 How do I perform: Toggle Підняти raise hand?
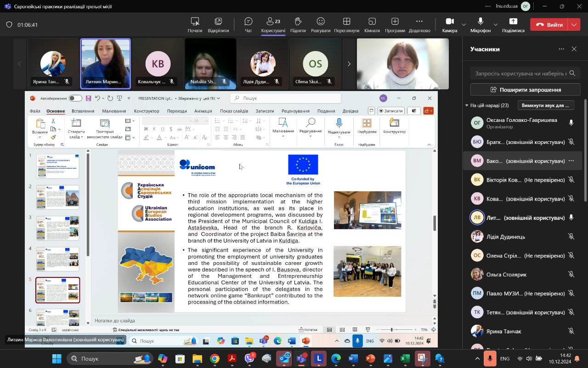pyautogui.click(x=298, y=25)
